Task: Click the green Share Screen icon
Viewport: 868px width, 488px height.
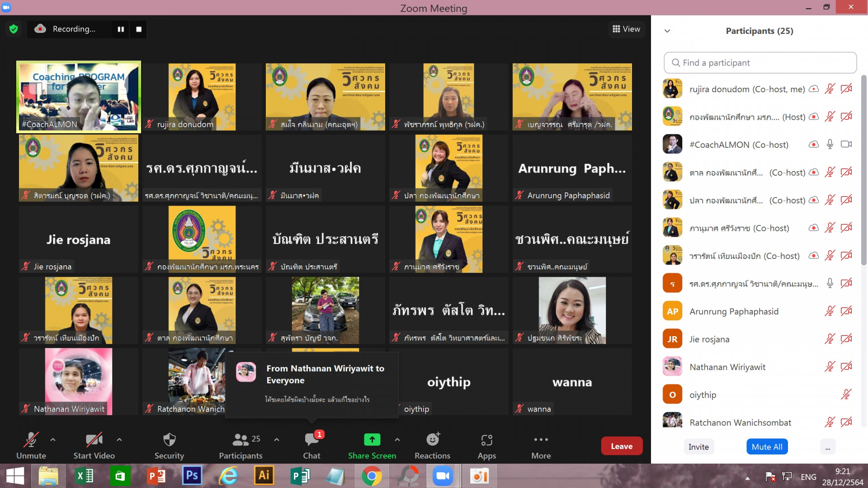Action: point(372,440)
